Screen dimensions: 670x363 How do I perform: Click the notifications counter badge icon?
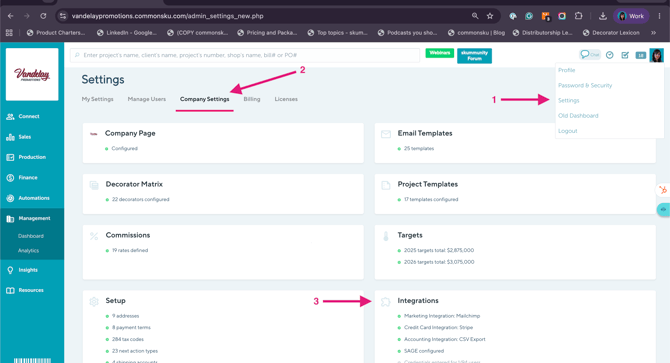tap(641, 55)
